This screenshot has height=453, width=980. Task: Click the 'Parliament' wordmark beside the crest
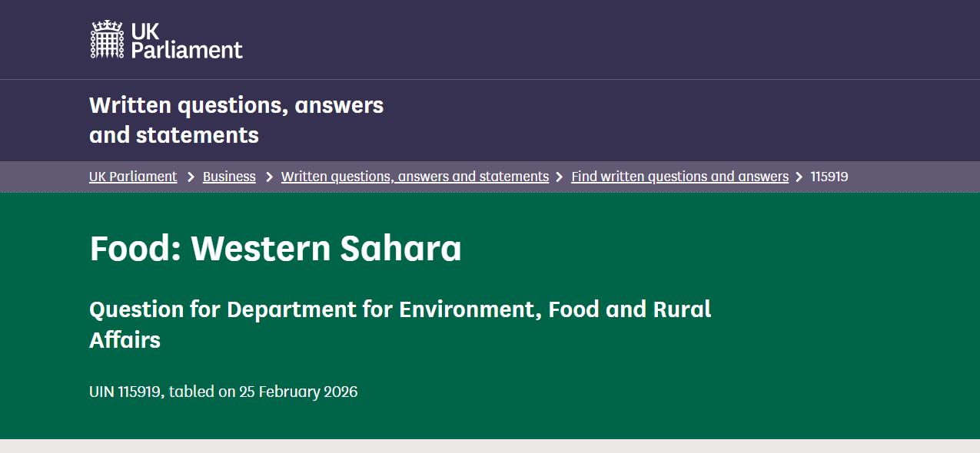click(188, 51)
